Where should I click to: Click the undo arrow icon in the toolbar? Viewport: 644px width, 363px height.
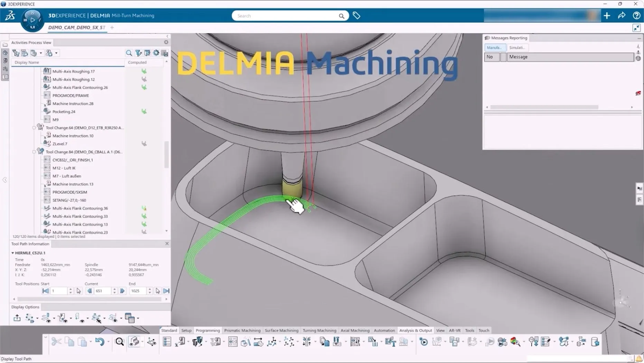100,342
